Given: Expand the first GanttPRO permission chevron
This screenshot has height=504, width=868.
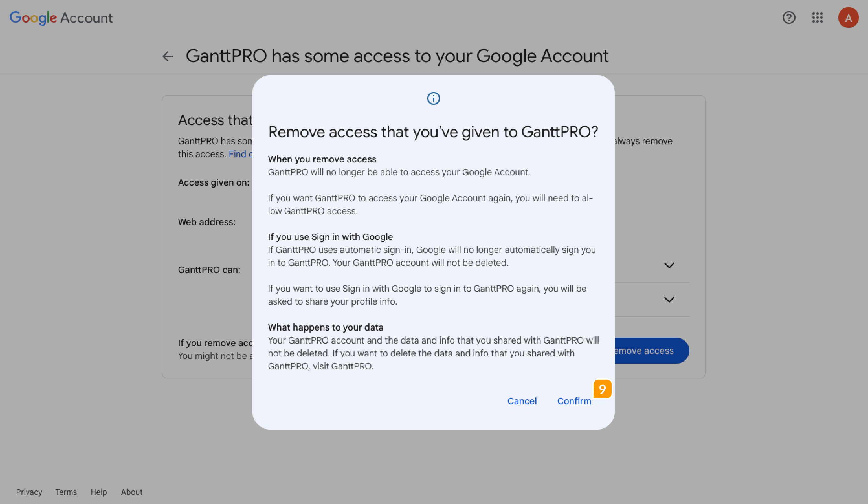Looking at the screenshot, I should click(669, 266).
